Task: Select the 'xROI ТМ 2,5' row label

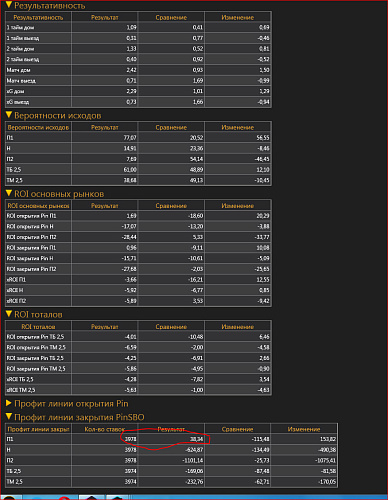Action: tap(21, 390)
